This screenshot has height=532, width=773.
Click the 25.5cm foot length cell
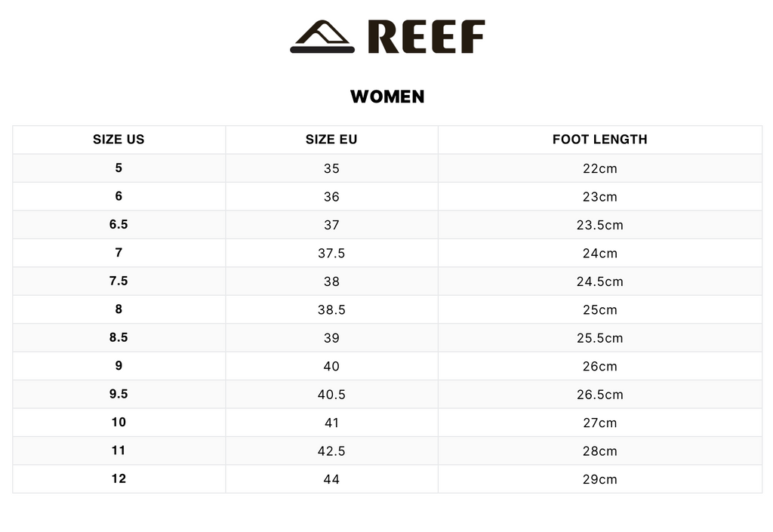point(599,338)
